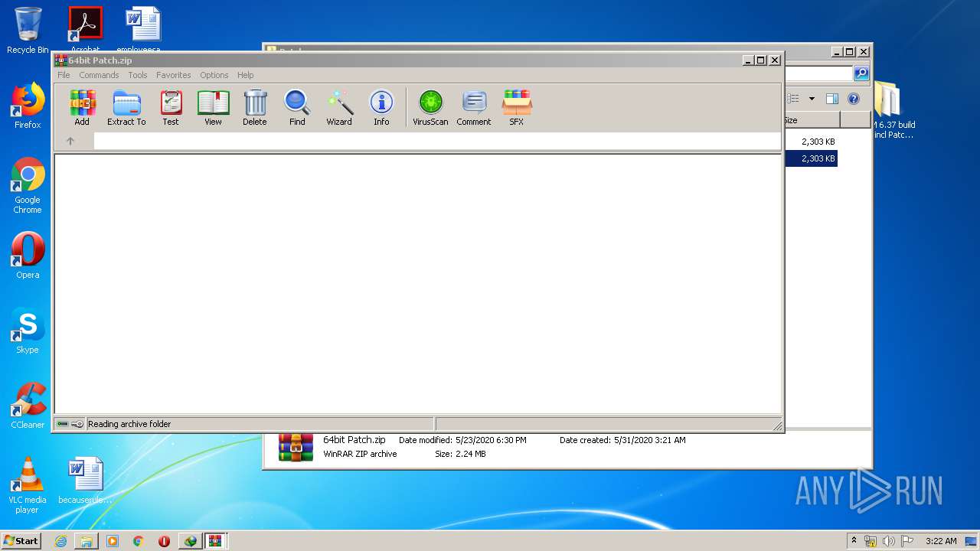Image resolution: width=980 pixels, height=551 pixels.
Task: Open Explorer help button
Action: [x=854, y=99]
